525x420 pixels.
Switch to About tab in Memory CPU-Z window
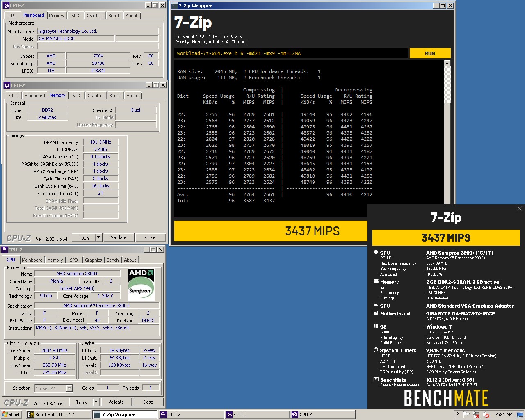click(x=132, y=96)
